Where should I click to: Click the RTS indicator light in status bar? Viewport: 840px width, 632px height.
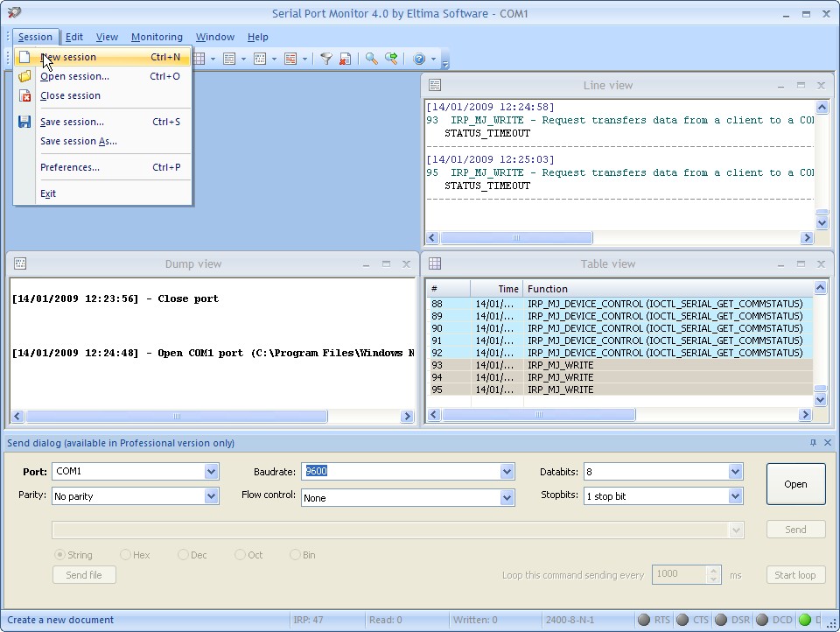coord(644,620)
